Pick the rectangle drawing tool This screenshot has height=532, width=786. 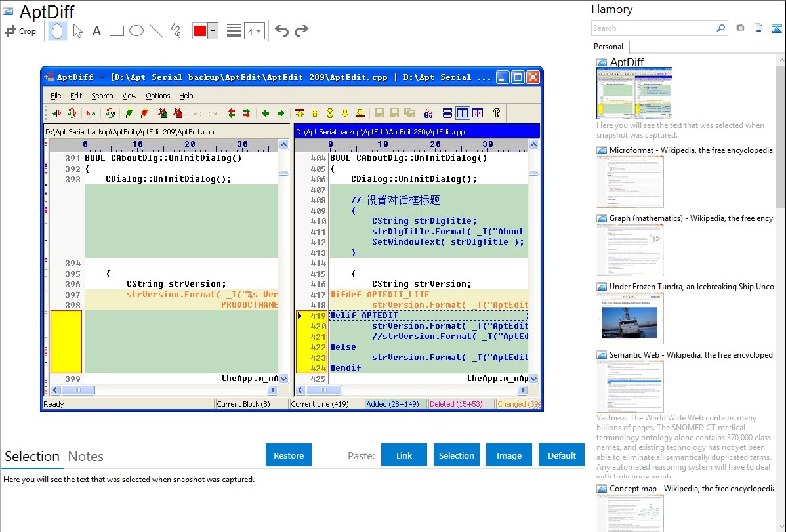116,31
